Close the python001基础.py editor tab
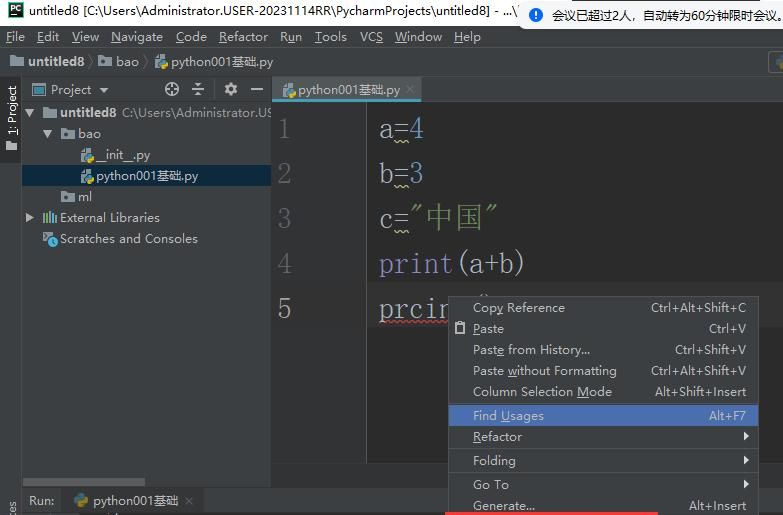This screenshot has width=783, height=515. [410, 89]
